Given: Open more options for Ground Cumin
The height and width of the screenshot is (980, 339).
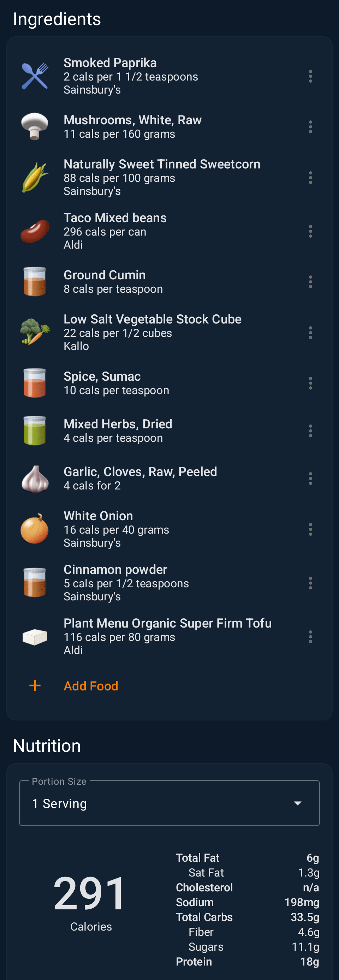Looking at the screenshot, I should tap(310, 282).
